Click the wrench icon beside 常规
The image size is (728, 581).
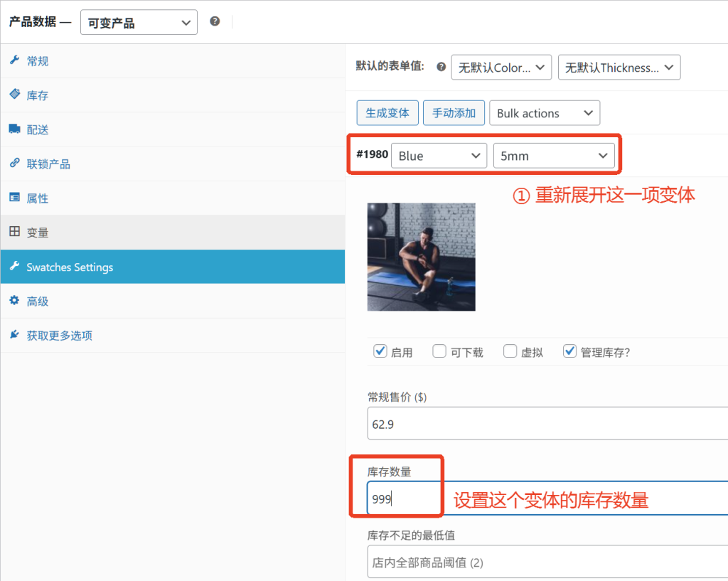point(14,61)
